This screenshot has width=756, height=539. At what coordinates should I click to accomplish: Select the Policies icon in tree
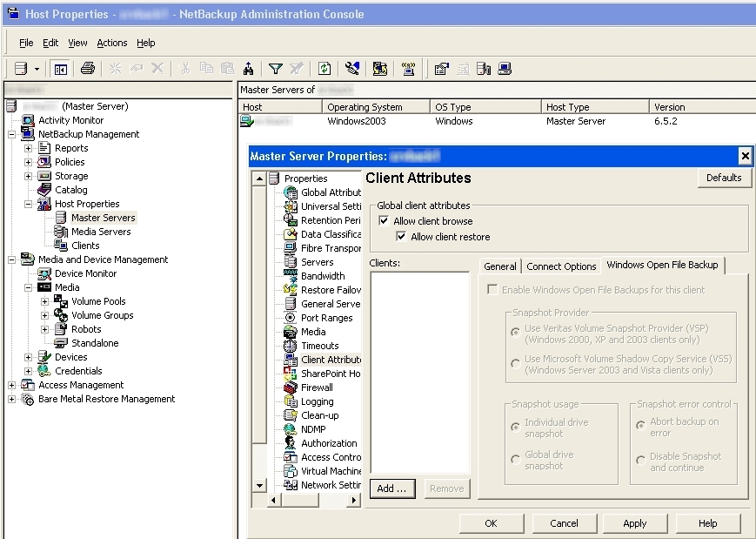pos(43,162)
